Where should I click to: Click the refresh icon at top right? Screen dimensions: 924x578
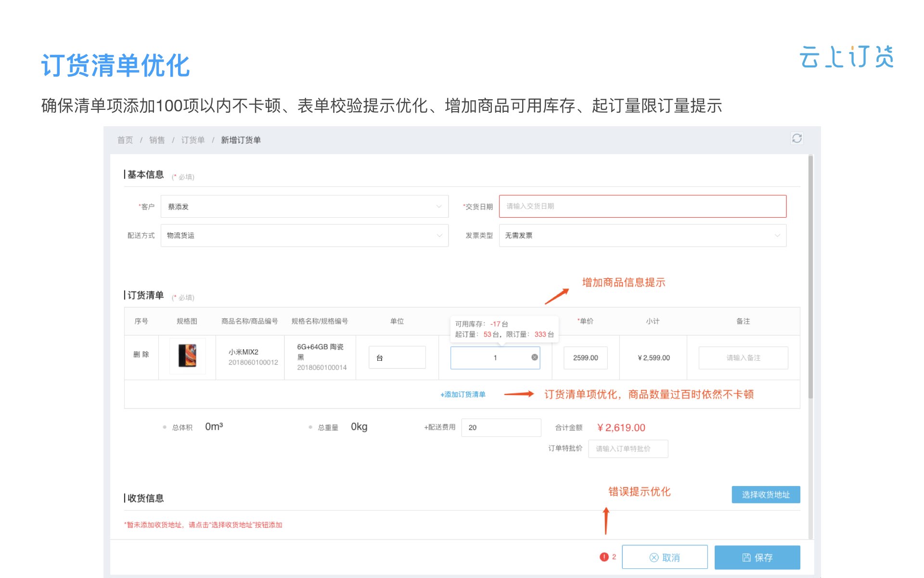pyautogui.click(x=796, y=139)
